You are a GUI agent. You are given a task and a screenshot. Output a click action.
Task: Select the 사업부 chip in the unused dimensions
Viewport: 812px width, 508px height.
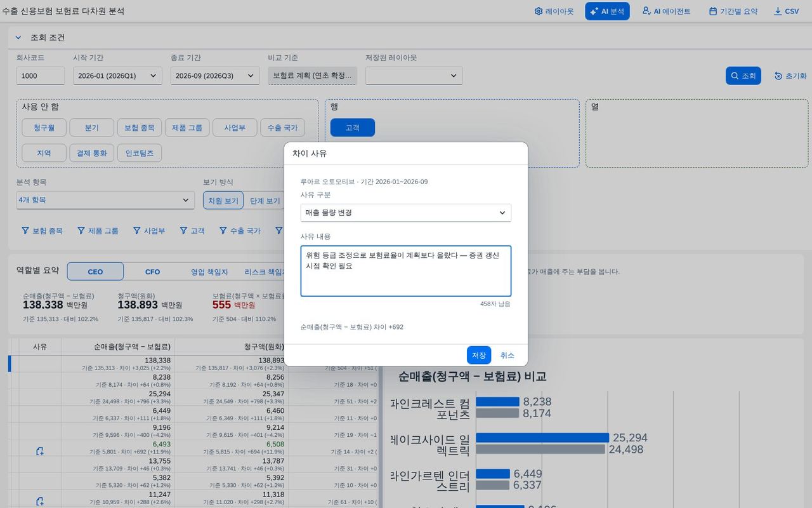(235, 128)
